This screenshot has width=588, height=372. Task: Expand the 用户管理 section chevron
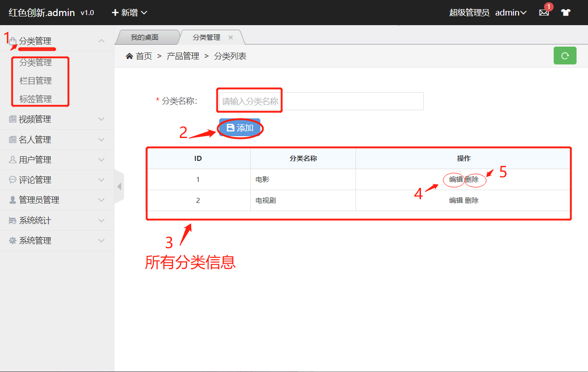coord(102,160)
